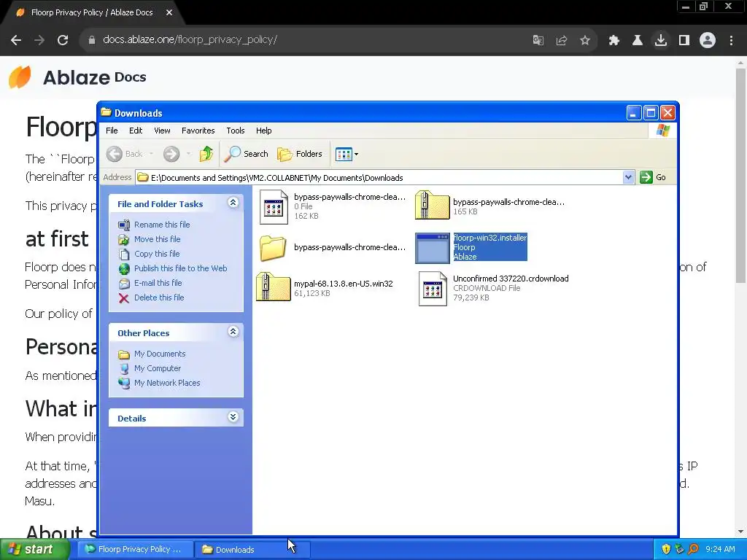
Task: Select Unconfirmed 337220.crdownload file
Action: pyautogui.click(x=493, y=287)
